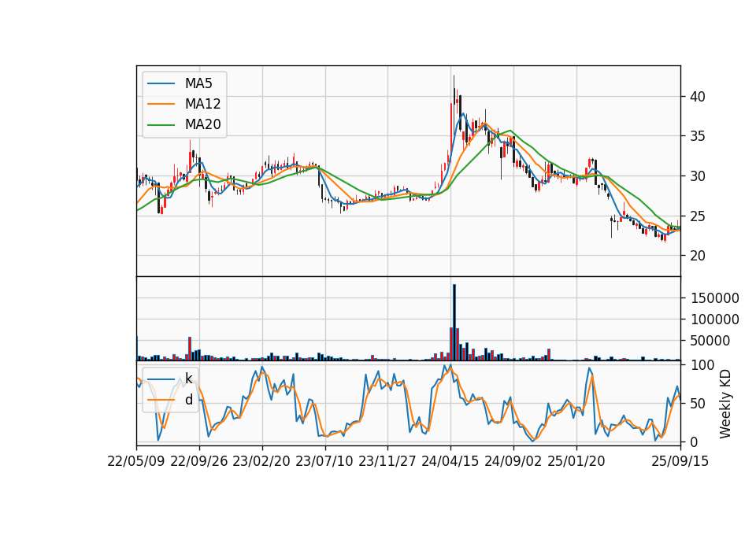The width and height of the screenshot is (756, 543).
Task: Click the orange MA12 legend line sample
Action: 161,104
